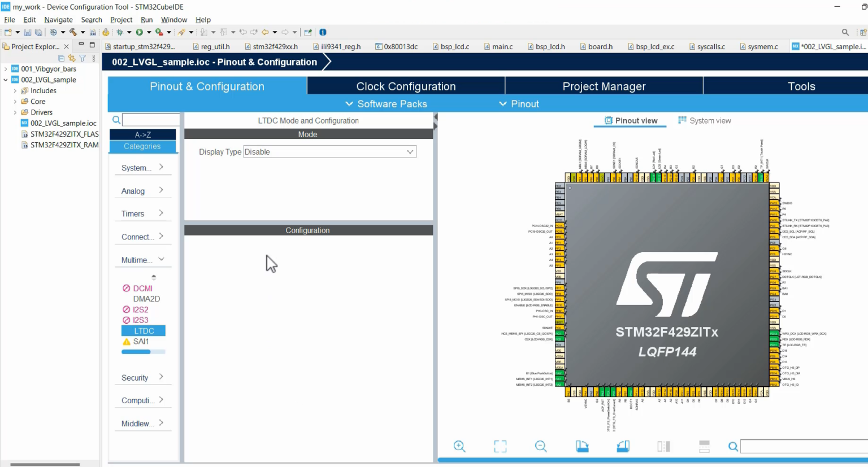Click the Save All icon in the toolbar
The image size is (868, 467).
click(x=38, y=33)
